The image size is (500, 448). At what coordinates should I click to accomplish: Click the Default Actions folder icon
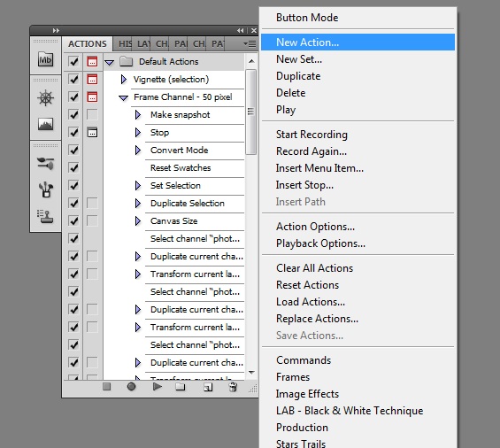(127, 61)
